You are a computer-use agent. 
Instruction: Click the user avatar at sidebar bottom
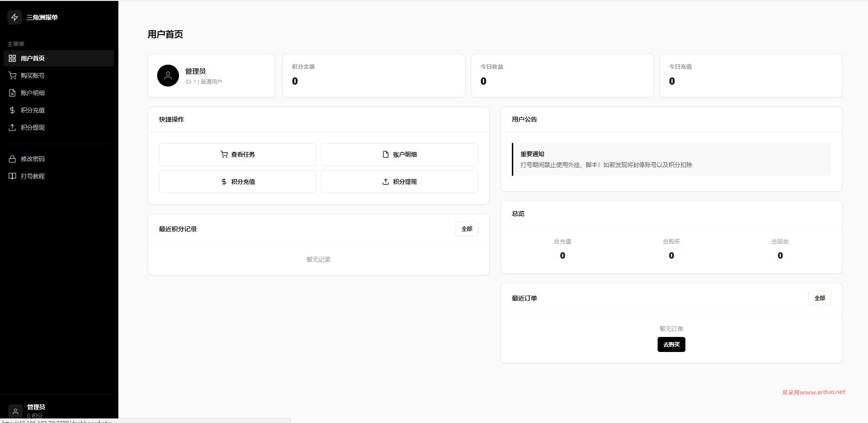point(15,411)
